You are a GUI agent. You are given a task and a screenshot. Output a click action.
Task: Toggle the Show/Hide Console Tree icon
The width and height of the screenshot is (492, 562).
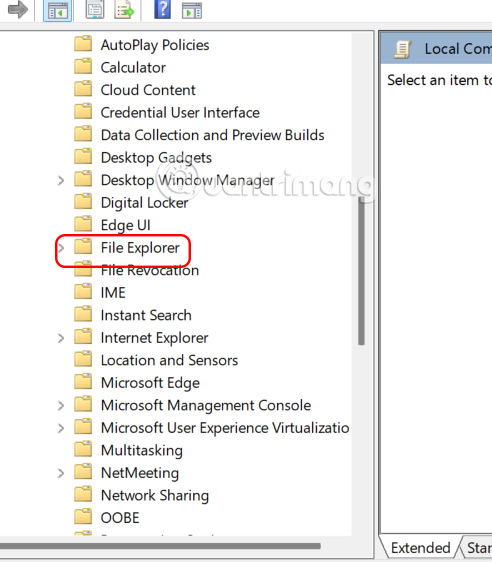57,11
